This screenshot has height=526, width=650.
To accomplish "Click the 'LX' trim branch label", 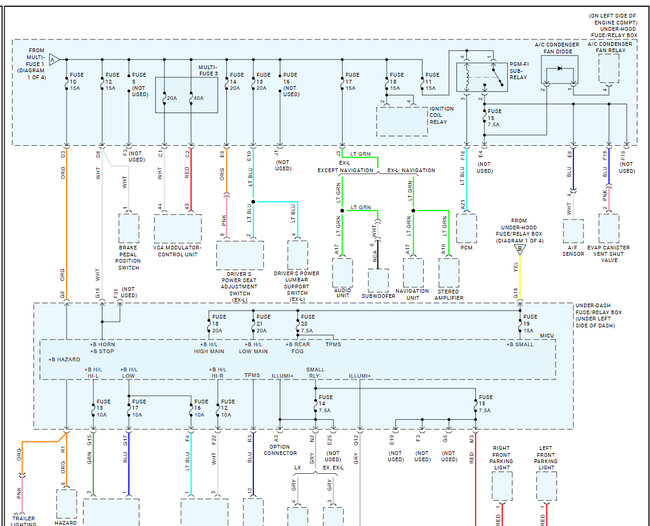I will pyautogui.click(x=297, y=468).
